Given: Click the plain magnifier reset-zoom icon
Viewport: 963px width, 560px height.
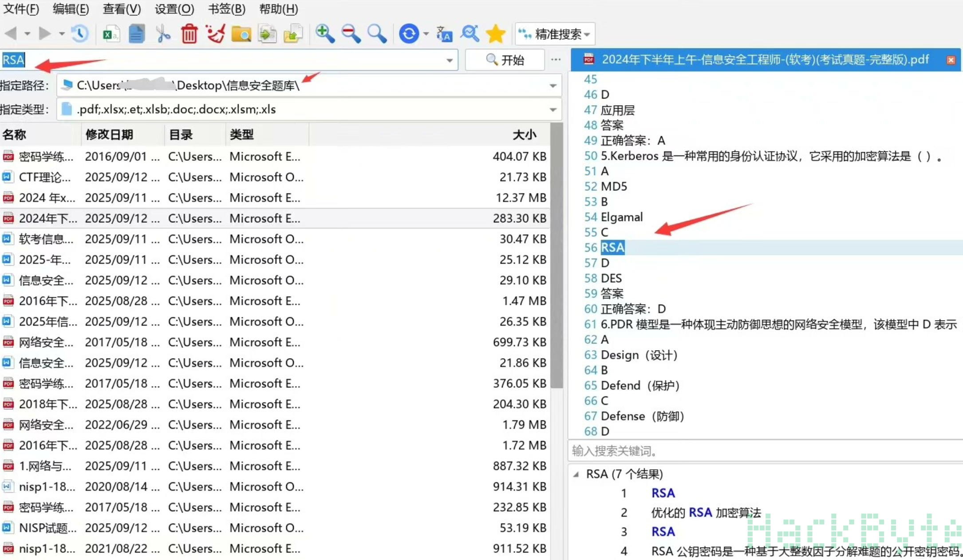Looking at the screenshot, I should [x=377, y=34].
